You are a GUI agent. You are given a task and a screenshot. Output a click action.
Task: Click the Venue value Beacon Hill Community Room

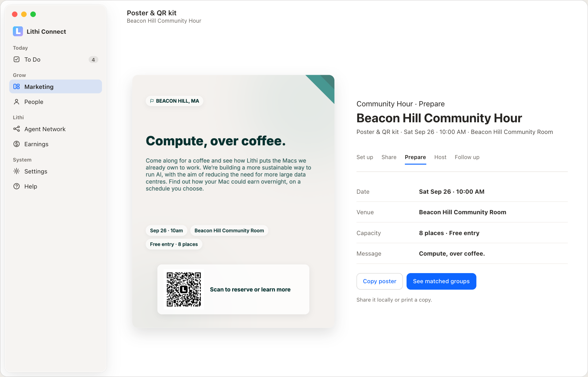pyautogui.click(x=462, y=212)
